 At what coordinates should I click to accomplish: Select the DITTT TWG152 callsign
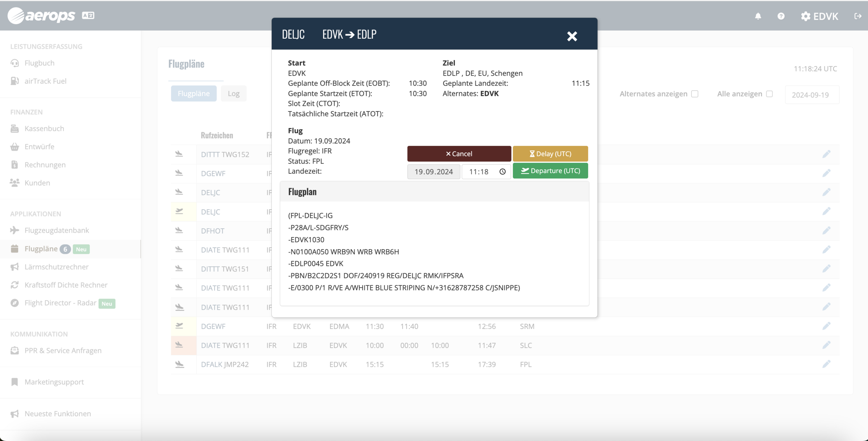pyautogui.click(x=225, y=155)
